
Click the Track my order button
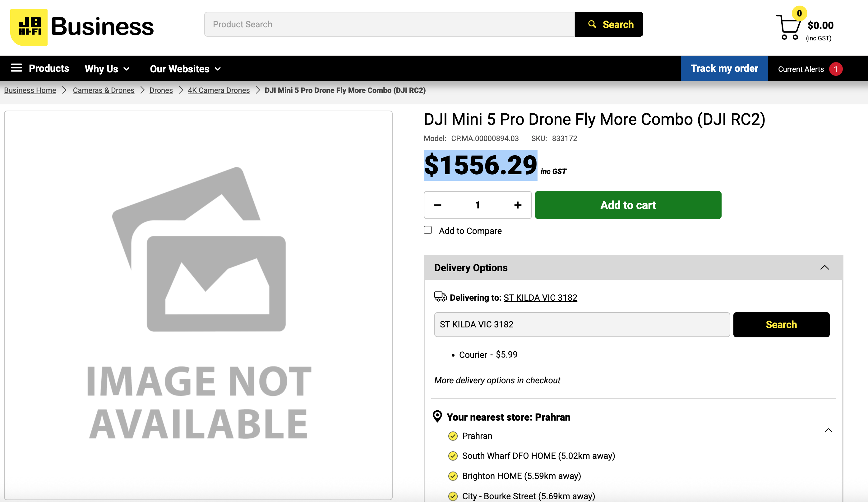724,68
